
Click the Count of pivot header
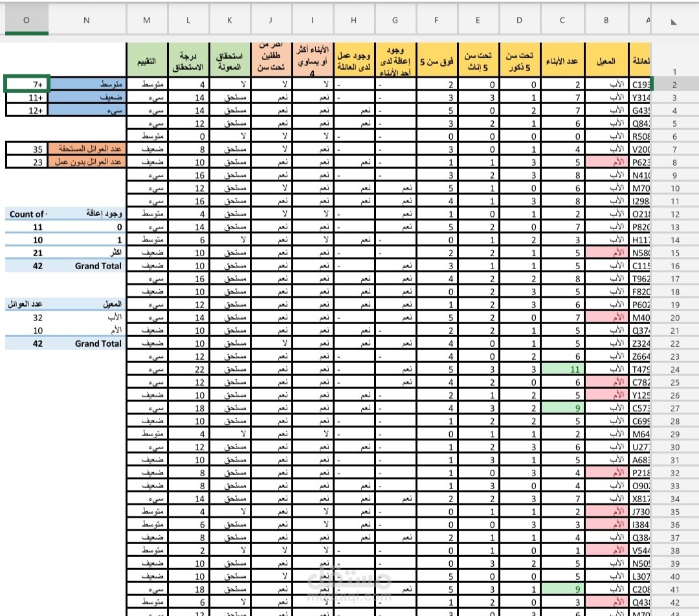(27, 214)
